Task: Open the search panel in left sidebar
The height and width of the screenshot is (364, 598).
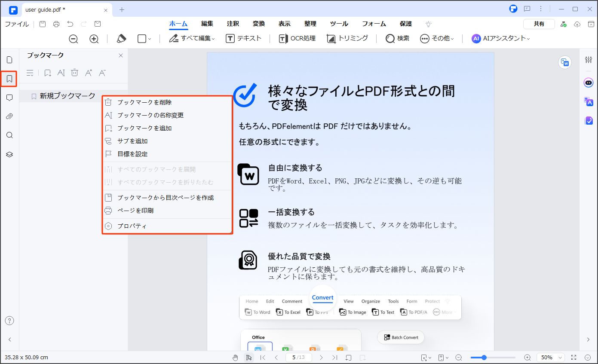Action: pos(9,135)
